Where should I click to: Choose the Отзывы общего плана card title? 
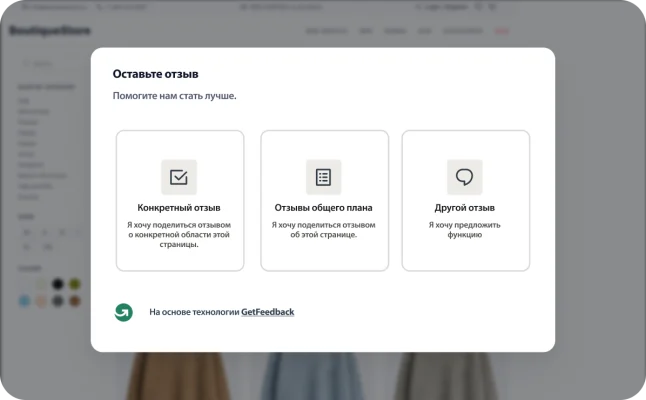click(323, 208)
